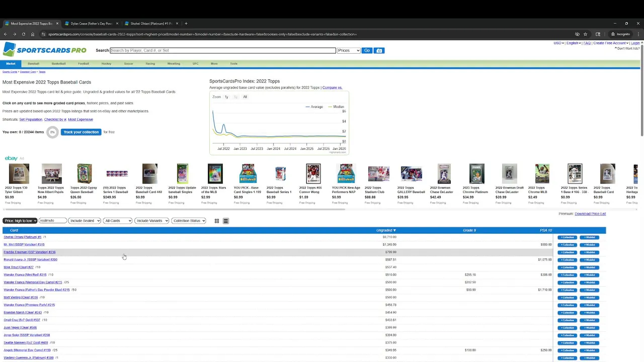The image size is (644, 362).
Task: Open Mike Trout [Clear] #27 card
Action: pos(18,267)
